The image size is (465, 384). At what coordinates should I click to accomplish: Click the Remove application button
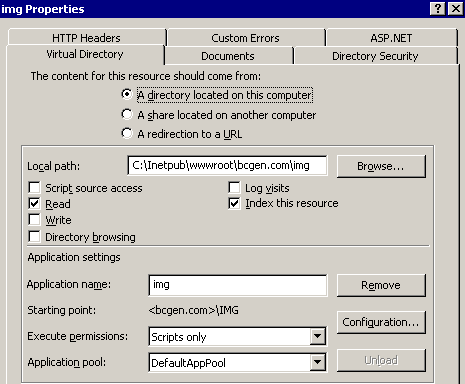pyautogui.click(x=381, y=285)
